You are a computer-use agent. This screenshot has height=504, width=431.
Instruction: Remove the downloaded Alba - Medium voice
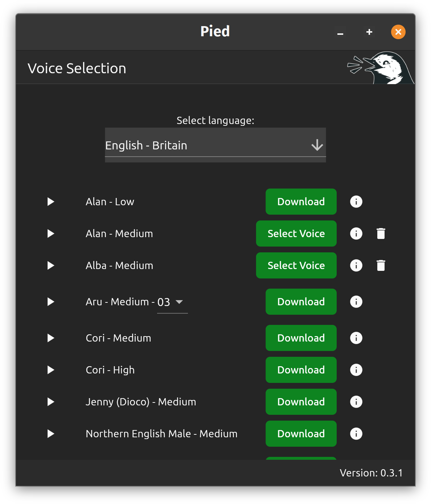(381, 265)
